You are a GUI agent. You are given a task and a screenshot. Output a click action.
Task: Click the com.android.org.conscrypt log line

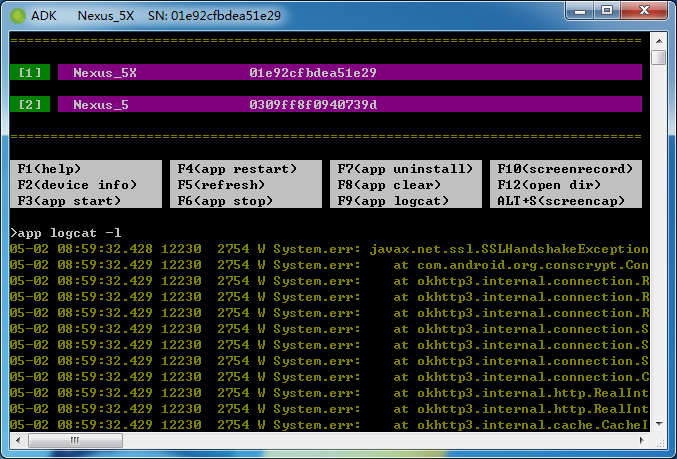(329, 265)
